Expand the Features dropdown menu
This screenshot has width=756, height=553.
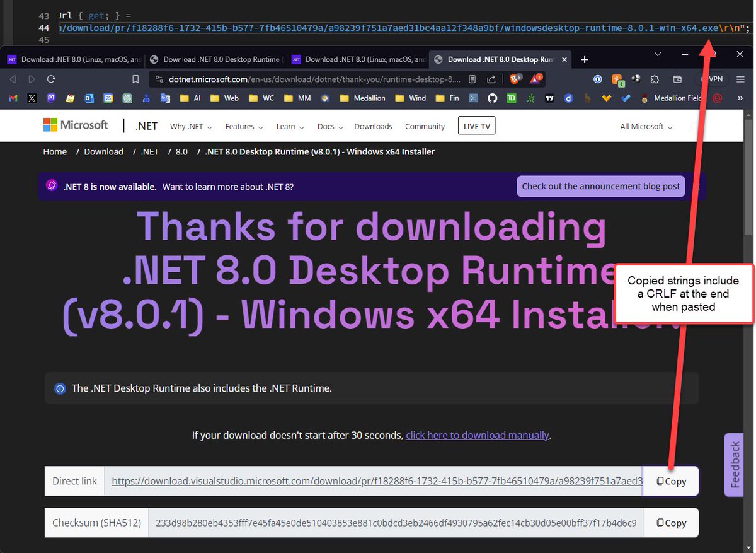(244, 127)
